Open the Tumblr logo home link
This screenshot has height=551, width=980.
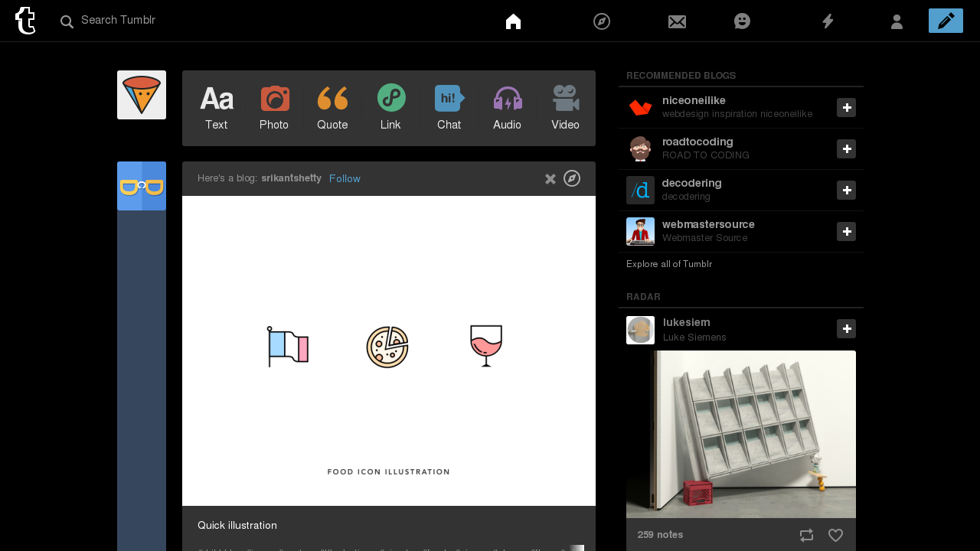click(x=25, y=21)
